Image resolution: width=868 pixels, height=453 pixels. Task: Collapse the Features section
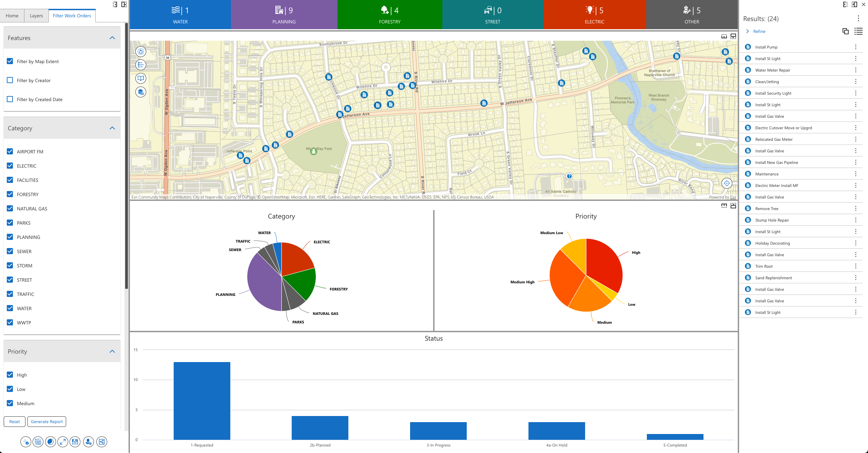(x=112, y=38)
